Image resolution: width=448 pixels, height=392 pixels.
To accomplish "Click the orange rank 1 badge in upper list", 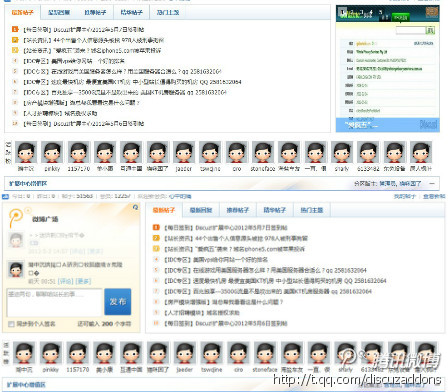I will click(15, 29).
